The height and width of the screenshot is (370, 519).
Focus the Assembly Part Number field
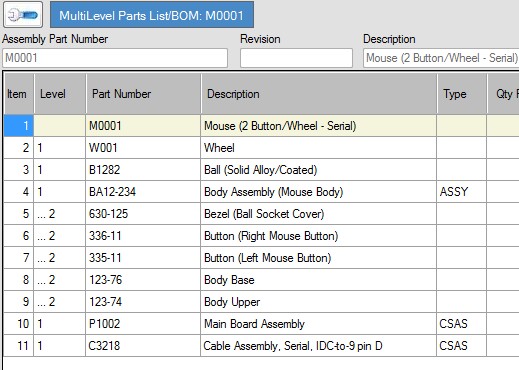coord(115,58)
